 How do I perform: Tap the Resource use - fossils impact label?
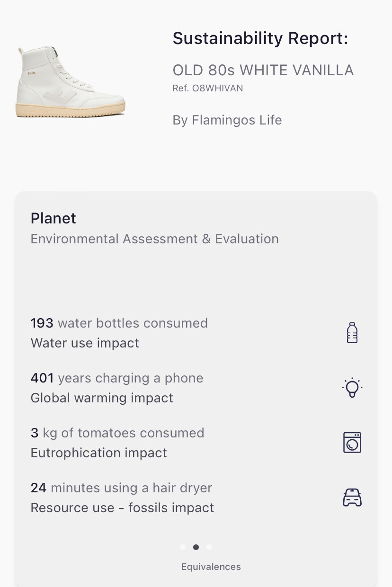122,508
